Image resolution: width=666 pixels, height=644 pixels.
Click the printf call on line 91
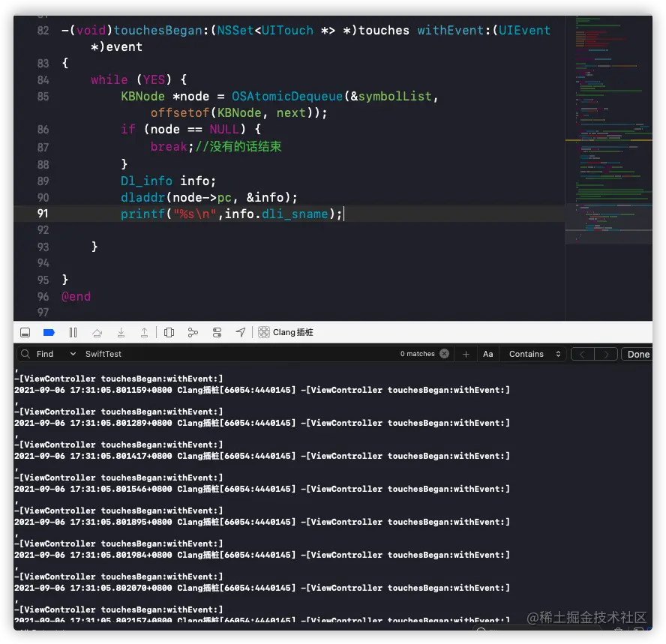(x=142, y=214)
